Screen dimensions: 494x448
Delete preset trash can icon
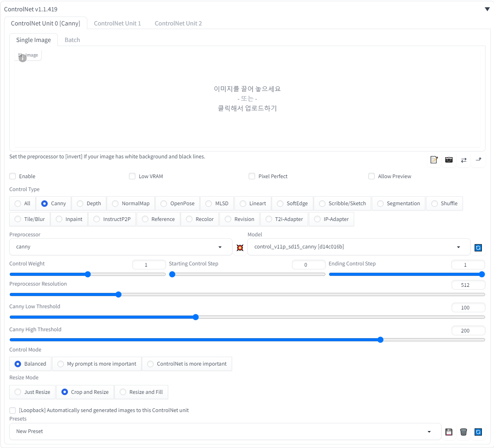pyautogui.click(x=464, y=432)
